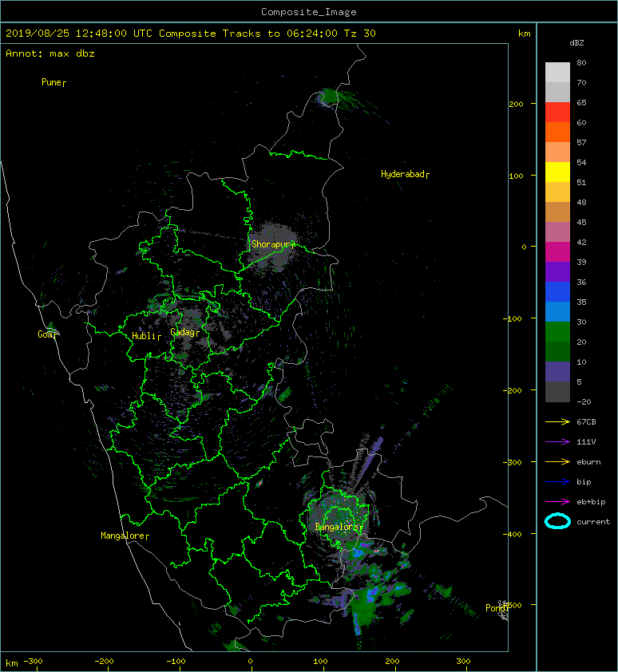The image size is (618, 672).
Task: Pick the light blue 35 dBZ swatch
Action: click(557, 311)
